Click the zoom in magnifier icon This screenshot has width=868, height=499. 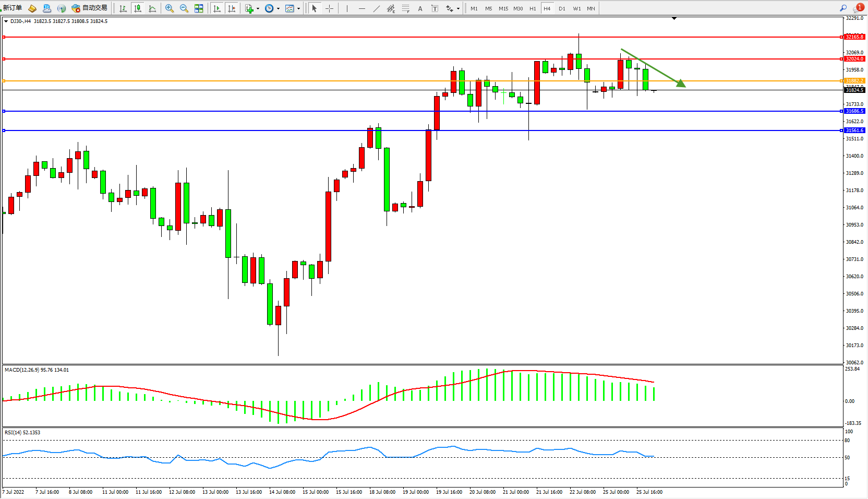click(170, 8)
